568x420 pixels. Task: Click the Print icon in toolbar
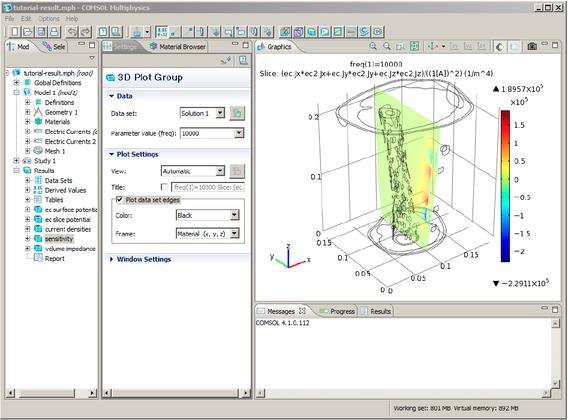coord(54,32)
